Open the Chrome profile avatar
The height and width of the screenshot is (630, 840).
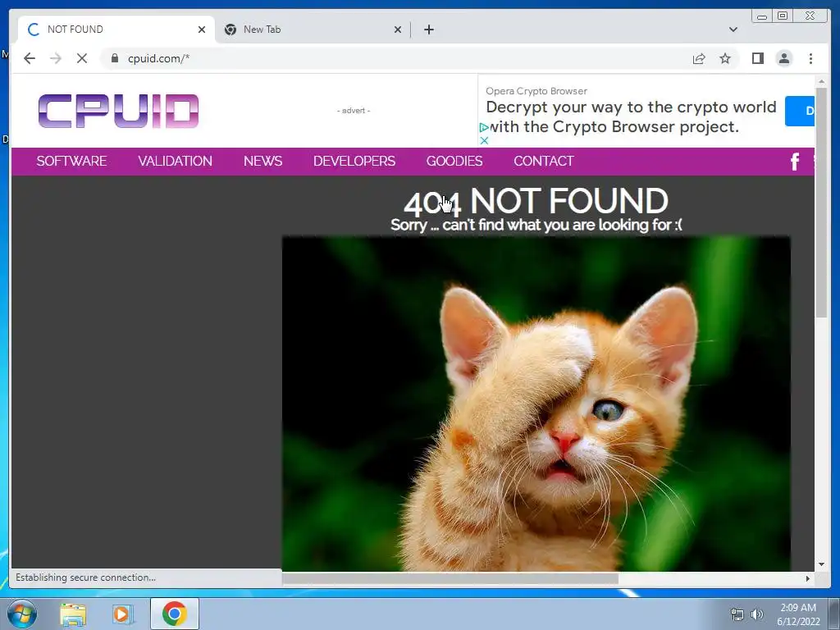pyautogui.click(x=783, y=58)
